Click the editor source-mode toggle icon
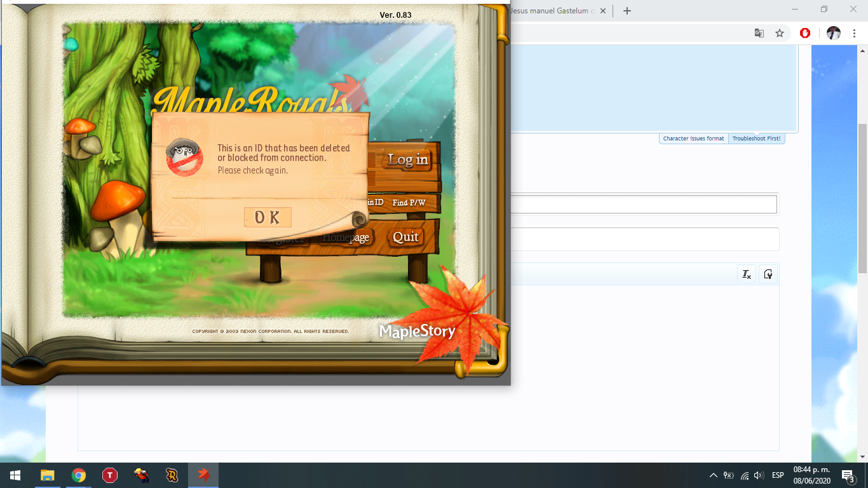The image size is (868, 488). (768, 274)
